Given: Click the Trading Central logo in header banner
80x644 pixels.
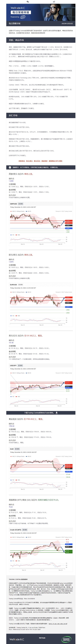Looking at the screenshot, I should tap(23, 17).
